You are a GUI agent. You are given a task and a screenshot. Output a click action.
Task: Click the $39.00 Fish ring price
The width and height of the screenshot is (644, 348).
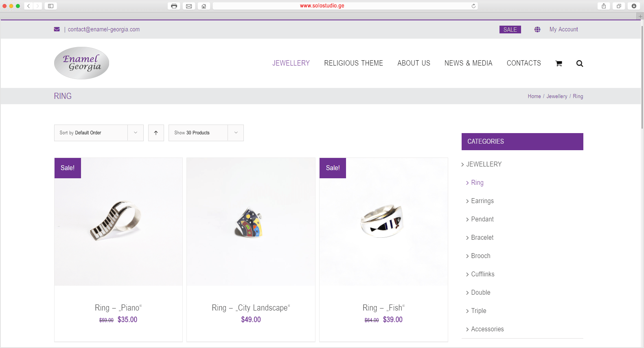393,320
